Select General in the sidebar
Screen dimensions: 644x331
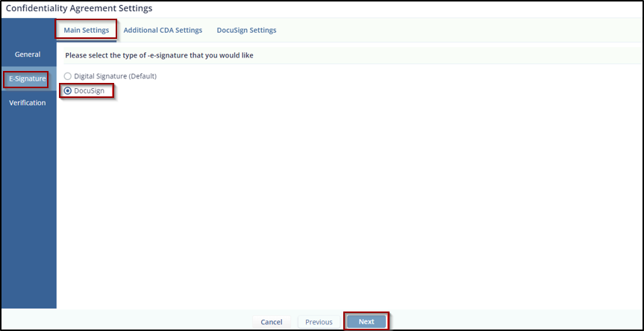tap(28, 55)
